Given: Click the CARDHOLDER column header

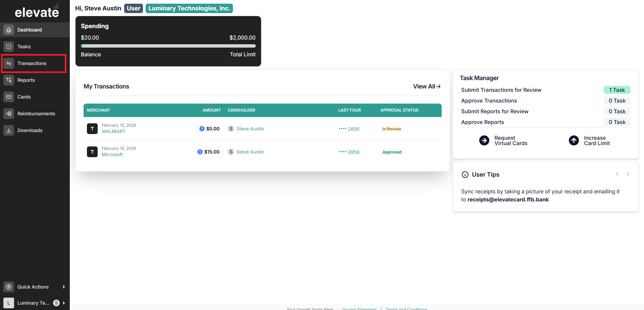Looking at the screenshot, I should [241, 110].
